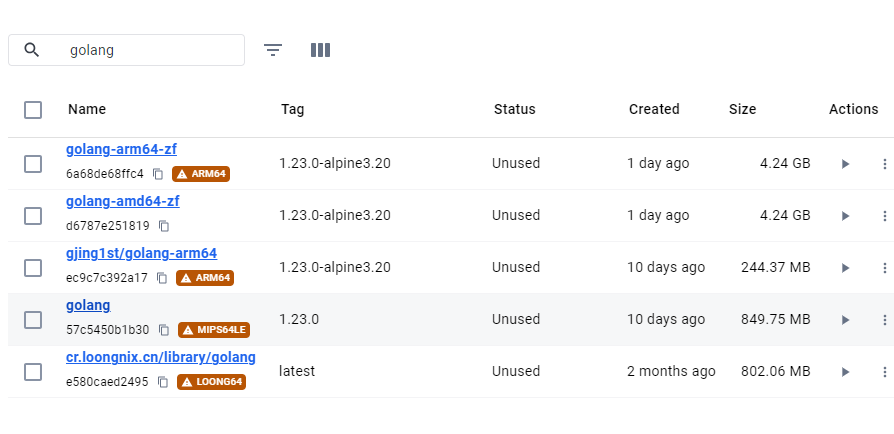This screenshot has width=894, height=434.
Task: Click the search field containing golang
Action: (x=127, y=50)
